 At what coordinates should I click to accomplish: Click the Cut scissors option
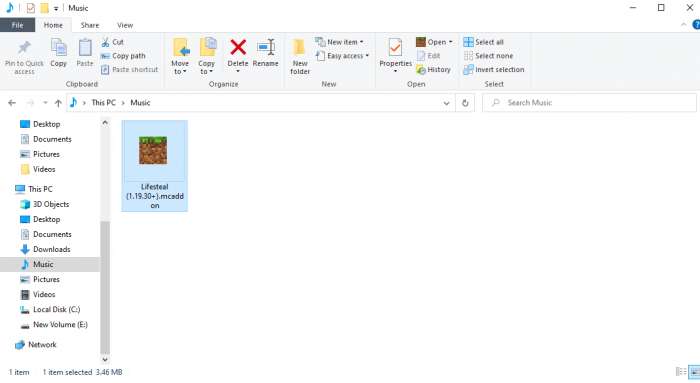[112, 42]
